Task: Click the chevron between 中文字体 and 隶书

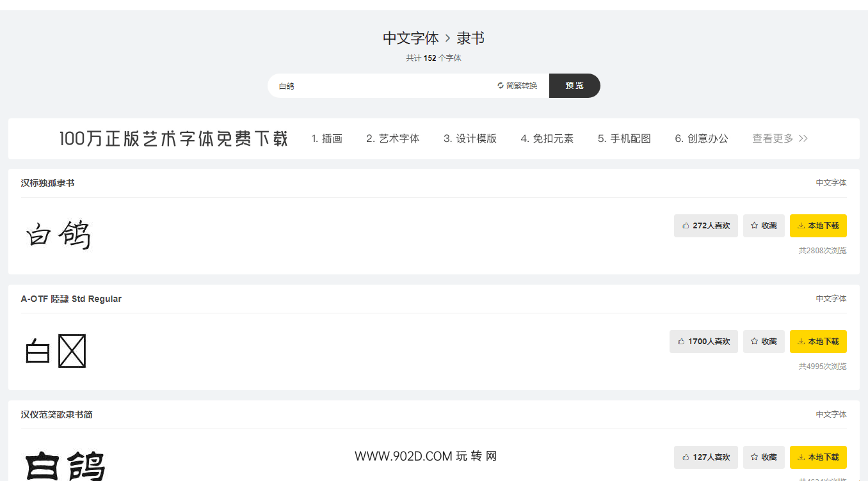Action: (x=449, y=38)
